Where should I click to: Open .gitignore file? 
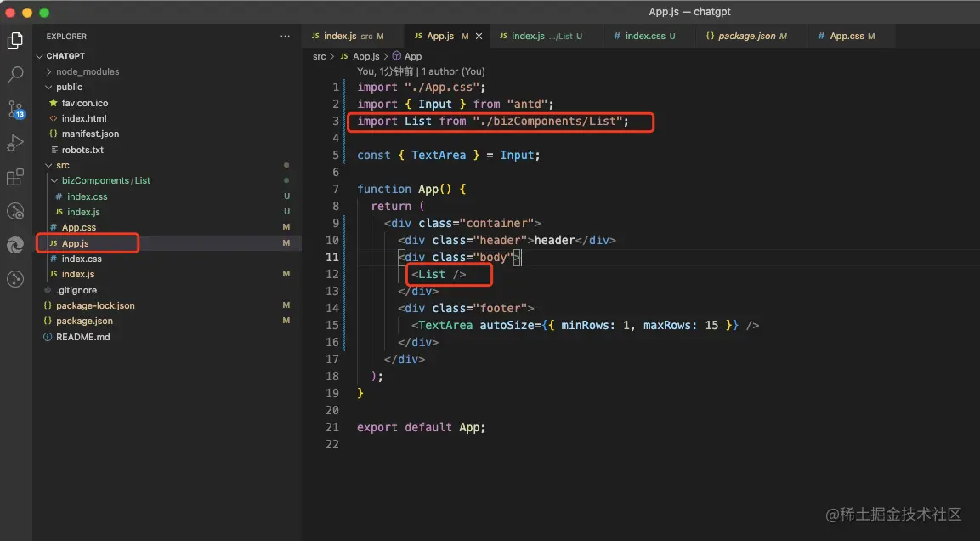(76, 290)
